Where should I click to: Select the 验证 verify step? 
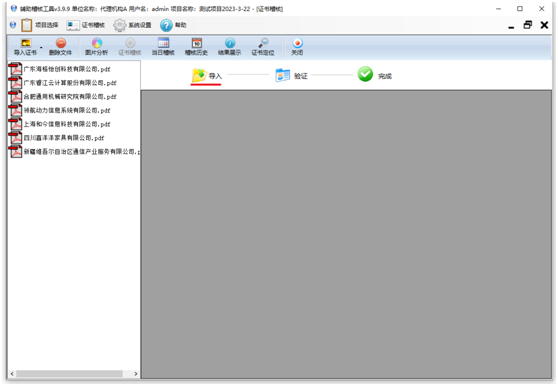[291, 76]
